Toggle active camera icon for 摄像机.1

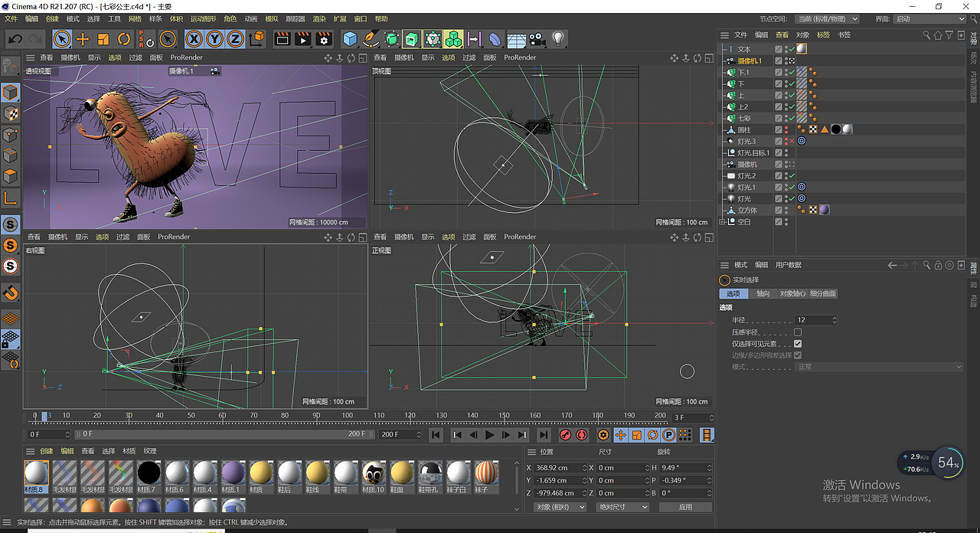point(792,60)
